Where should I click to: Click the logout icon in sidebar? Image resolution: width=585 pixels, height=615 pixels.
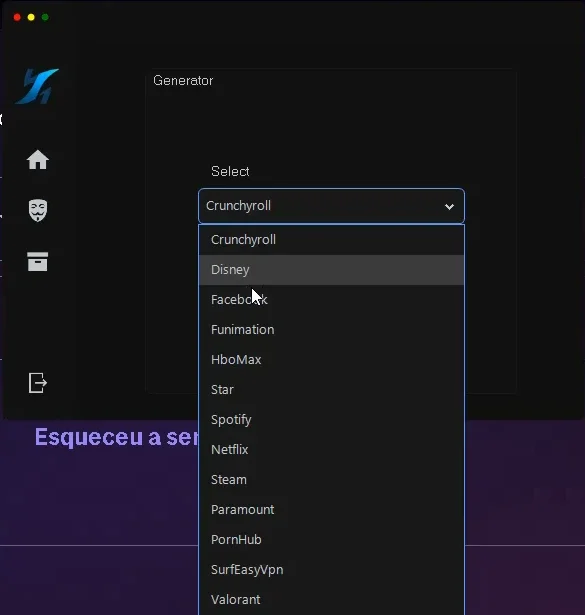[38, 383]
